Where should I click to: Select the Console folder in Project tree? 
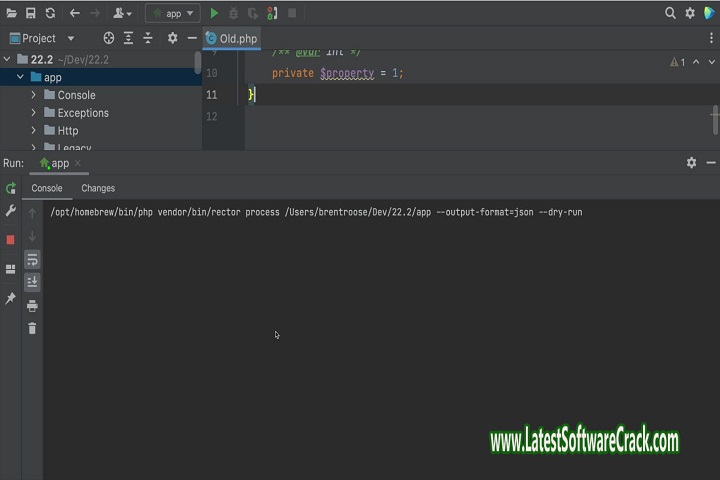(x=101, y=95)
